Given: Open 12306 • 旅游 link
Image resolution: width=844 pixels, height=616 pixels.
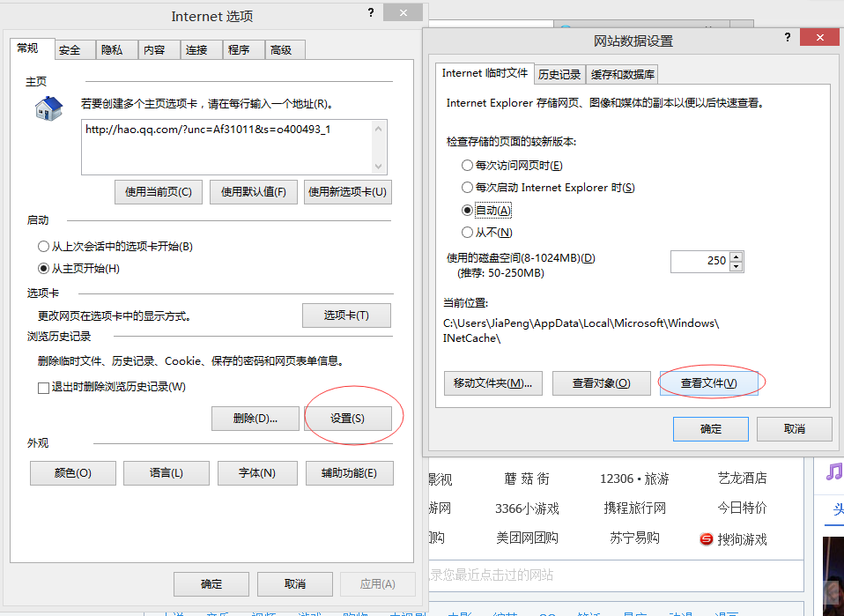Looking at the screenshot, I should pos(634,479).
